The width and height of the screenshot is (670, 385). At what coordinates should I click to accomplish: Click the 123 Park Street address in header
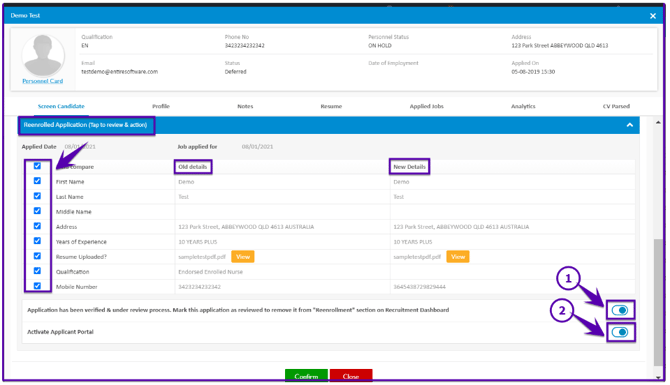(x=560, y=46)
